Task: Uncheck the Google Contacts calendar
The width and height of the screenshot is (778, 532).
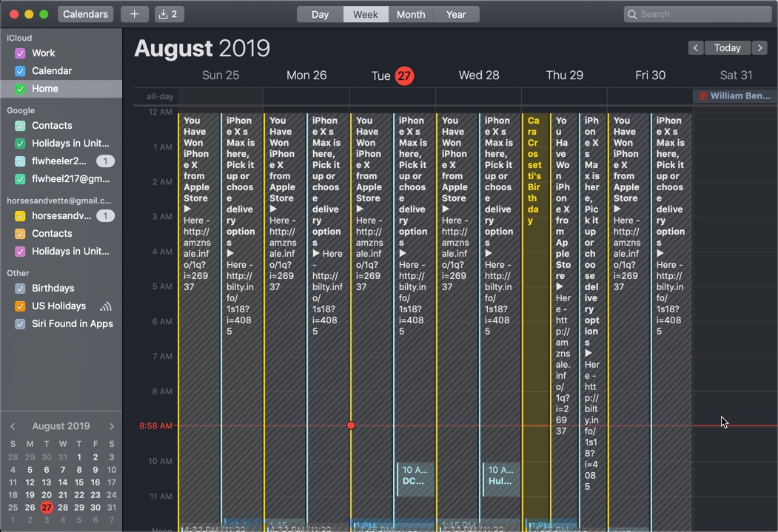Action: coord(20,126)
